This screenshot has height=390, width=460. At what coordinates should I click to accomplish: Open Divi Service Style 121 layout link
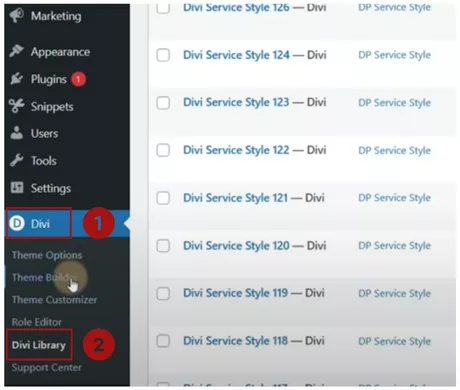[235, 198]
